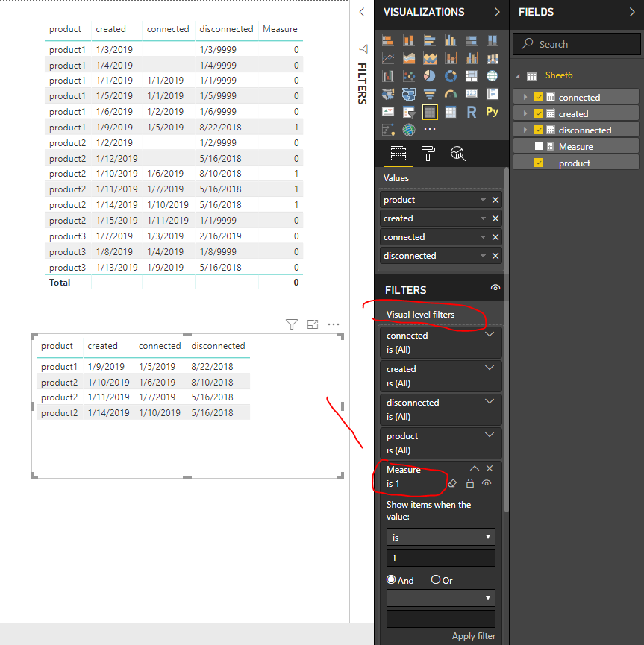Image resolution: width=644 pixels, height=645 pixels.
Task: Open the product value field dropdown arrow
Action: [483, 200]
